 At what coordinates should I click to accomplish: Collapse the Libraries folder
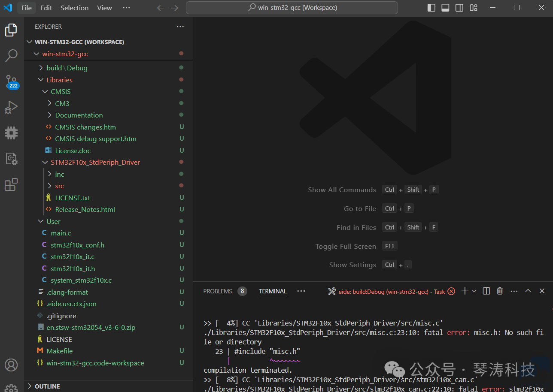108,80
